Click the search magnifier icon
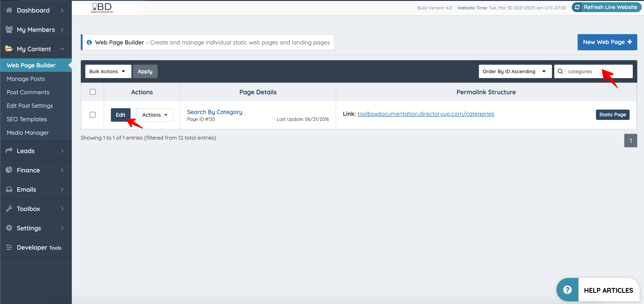The height and width of the screenshot is (304, 644). click(x=560, y=71)
